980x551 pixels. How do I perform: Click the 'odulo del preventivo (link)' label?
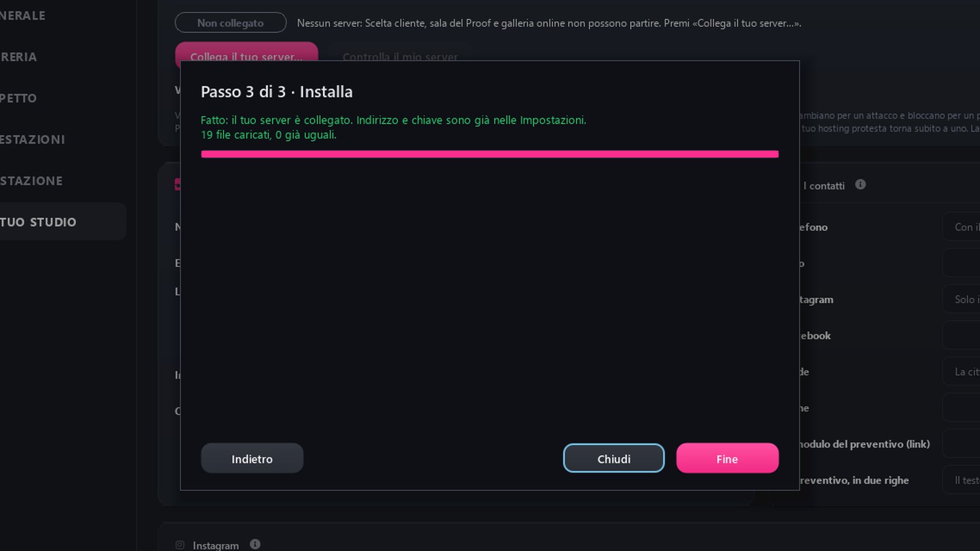pyautogui.click(x=864, y=444)
